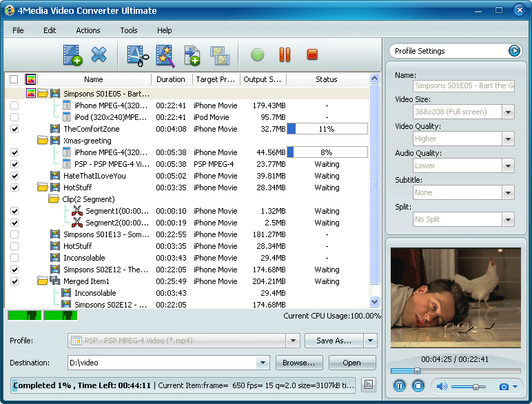Open the Edit menu
Image resolution: width=532 pixels, height=404 pixels.
[x=50, y=30]
